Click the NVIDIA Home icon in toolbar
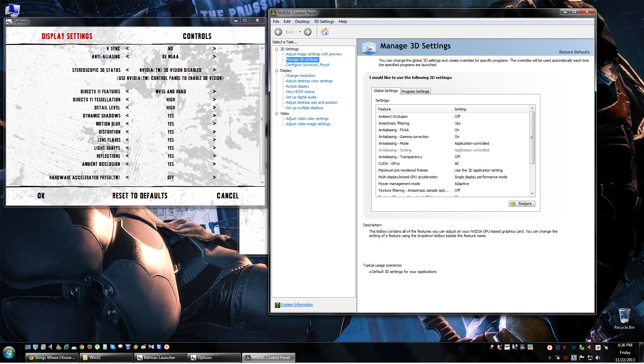 pyautogui.click(x=325, y=32)
